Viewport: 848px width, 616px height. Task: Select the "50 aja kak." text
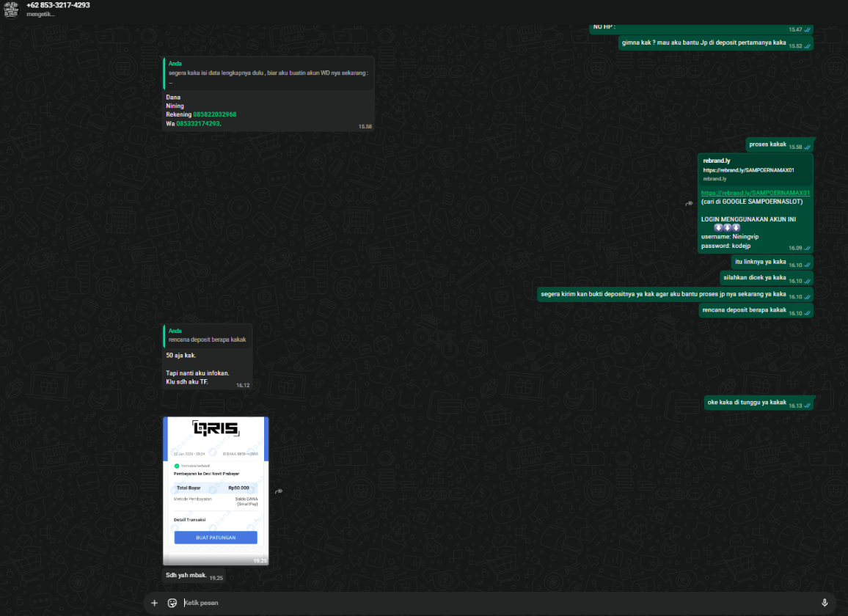[x=180, y=356]
